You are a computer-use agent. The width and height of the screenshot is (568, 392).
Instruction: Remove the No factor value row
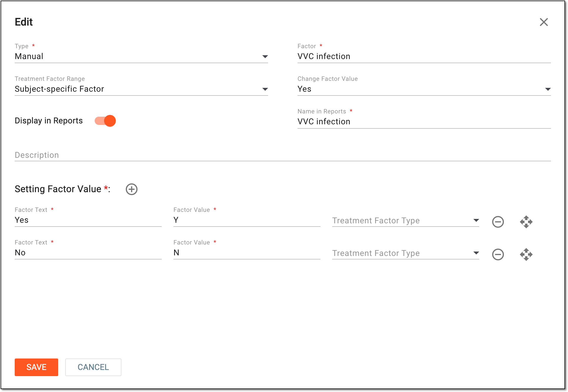(498, 254)
